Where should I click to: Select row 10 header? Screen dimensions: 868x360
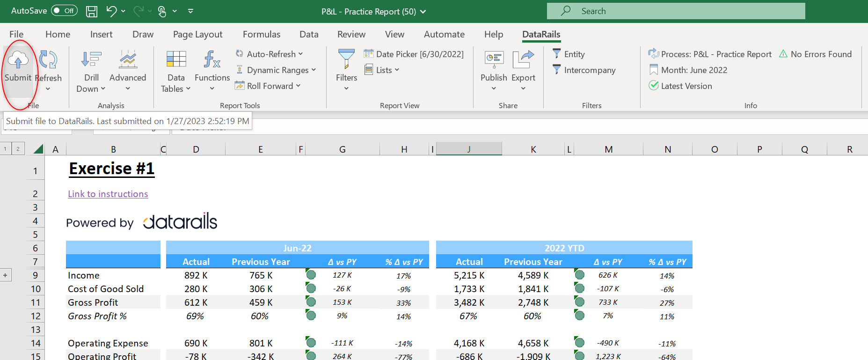pos(36,289)
